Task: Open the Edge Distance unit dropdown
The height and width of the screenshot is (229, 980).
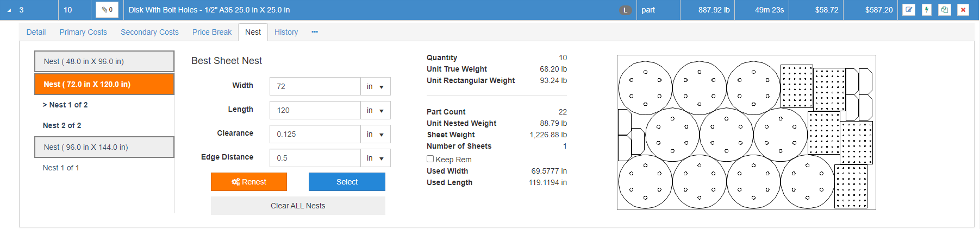Action: pos(375,158)
